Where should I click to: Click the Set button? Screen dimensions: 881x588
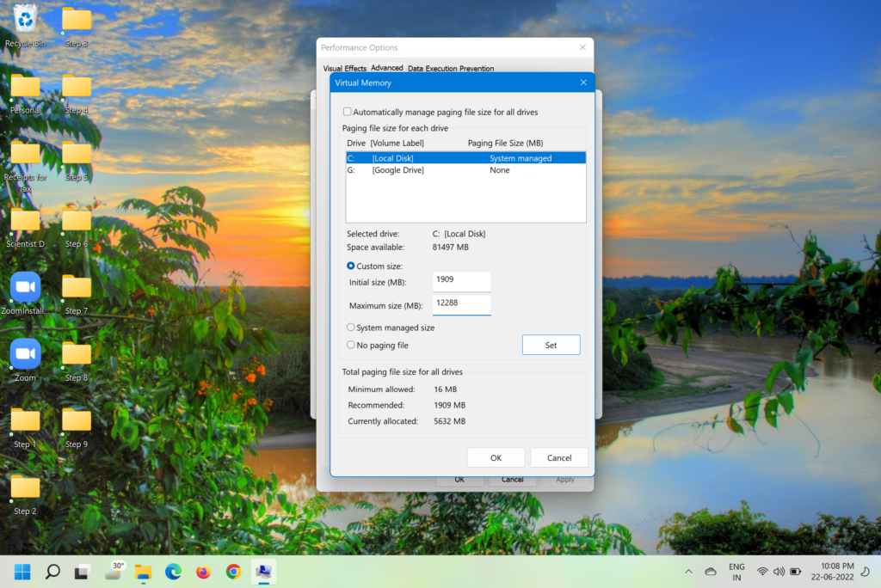[x=551, y=346]
